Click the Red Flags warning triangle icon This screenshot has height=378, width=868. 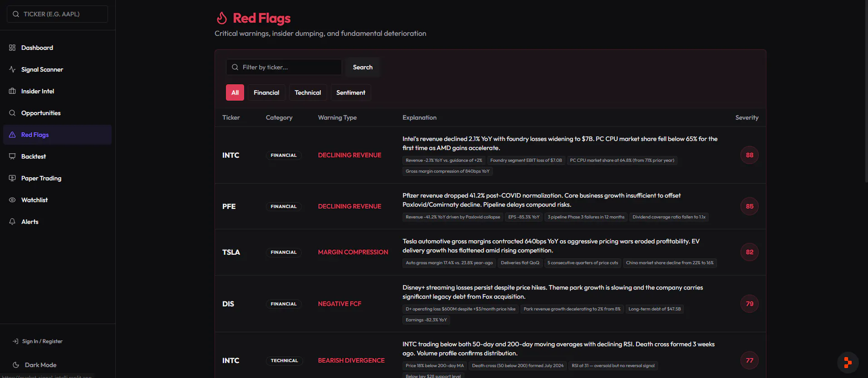(12, 135)
